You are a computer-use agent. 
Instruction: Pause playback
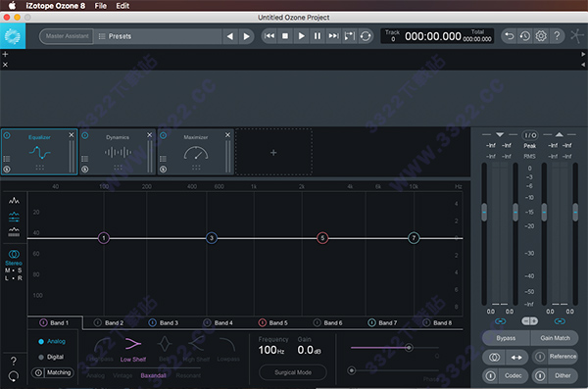pyautogui.click(x=318, y=36)
